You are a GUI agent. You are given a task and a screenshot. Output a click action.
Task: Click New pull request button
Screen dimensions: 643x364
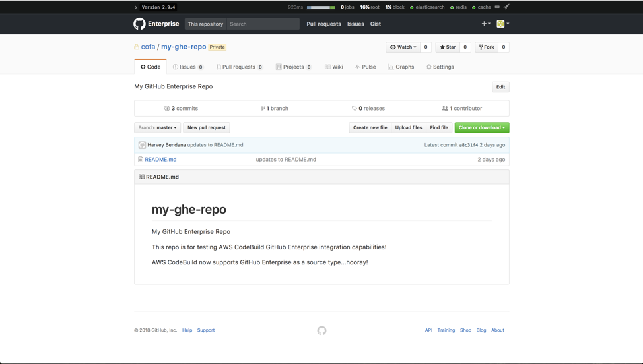207,127
